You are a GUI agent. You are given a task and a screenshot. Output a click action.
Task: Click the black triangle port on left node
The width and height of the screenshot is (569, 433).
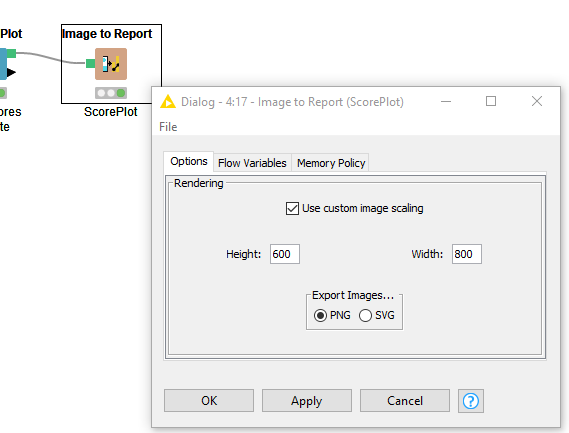coord(11,73)
